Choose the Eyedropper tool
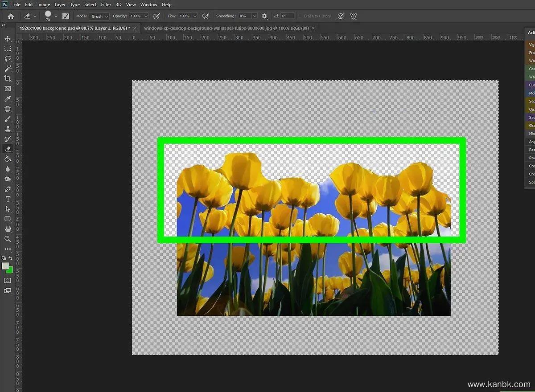The height and width of the screenshot is (392, 535). click(8, 99)
